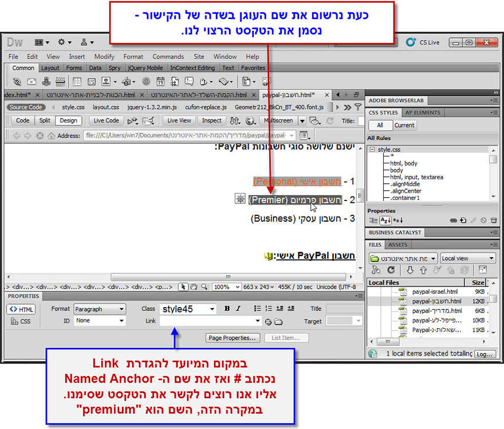Screen dimensions: 504x429
Task: Open the Commands menu
Action: [168, 57]
